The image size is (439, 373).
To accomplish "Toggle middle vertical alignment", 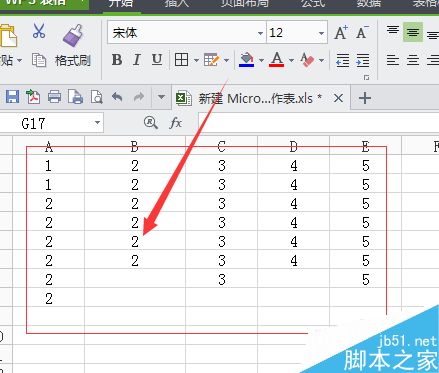I will [413, 32].
